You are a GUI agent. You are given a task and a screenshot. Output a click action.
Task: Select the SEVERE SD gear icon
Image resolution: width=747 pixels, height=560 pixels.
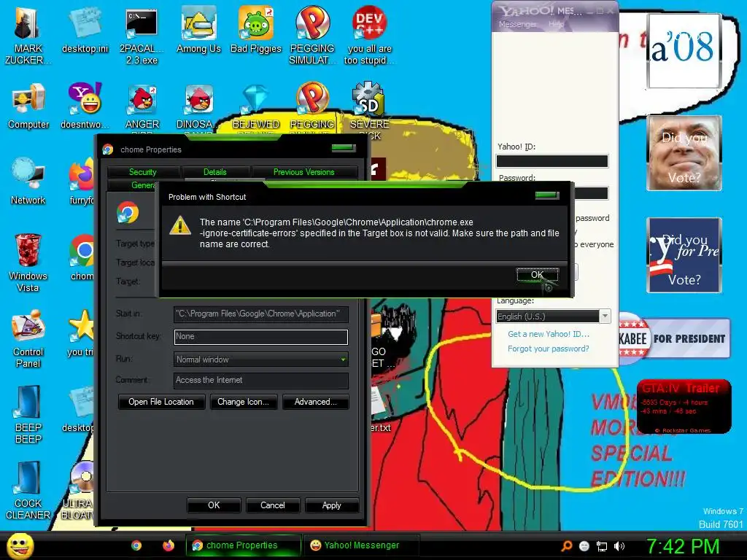click(369, 109)
